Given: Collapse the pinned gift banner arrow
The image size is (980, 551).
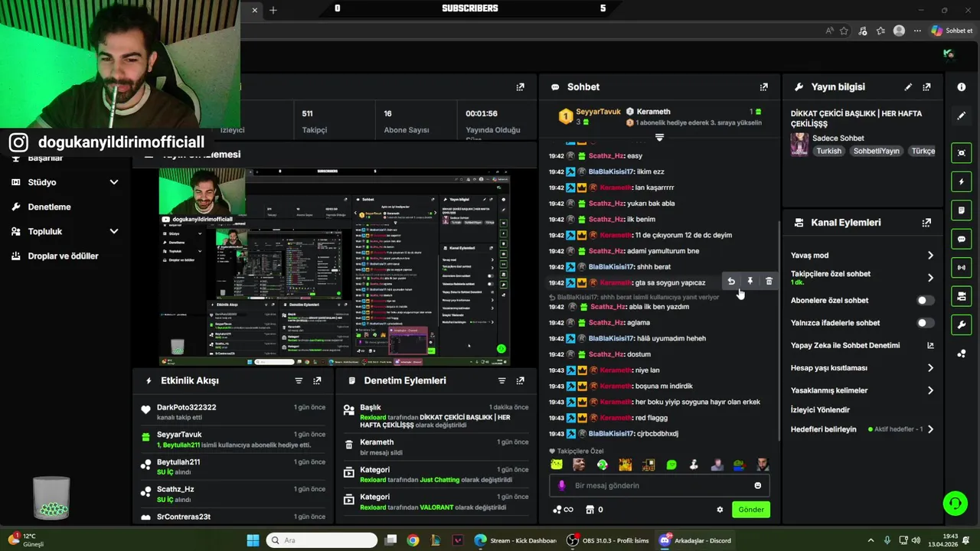Looking at the screenshot, I should tap(659, 138).
